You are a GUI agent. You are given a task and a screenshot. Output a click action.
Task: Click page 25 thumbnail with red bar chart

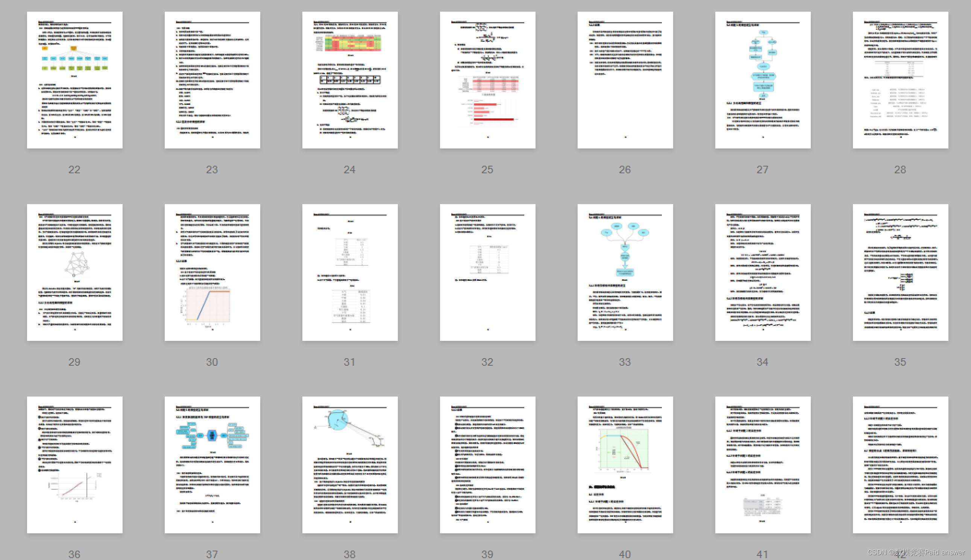click(487, 80)
